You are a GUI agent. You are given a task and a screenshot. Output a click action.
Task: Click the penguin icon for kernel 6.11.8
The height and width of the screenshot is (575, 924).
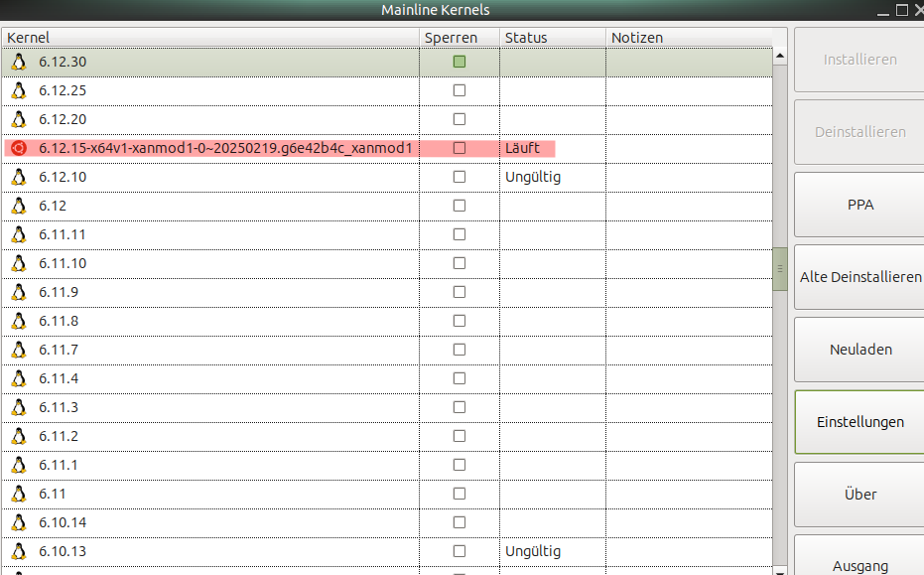tap(19, 322)
